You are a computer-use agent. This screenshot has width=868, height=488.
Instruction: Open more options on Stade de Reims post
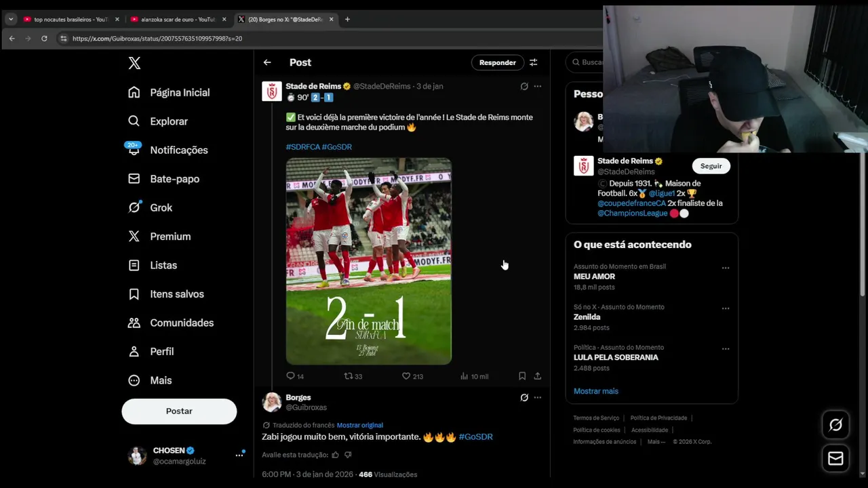538,86
